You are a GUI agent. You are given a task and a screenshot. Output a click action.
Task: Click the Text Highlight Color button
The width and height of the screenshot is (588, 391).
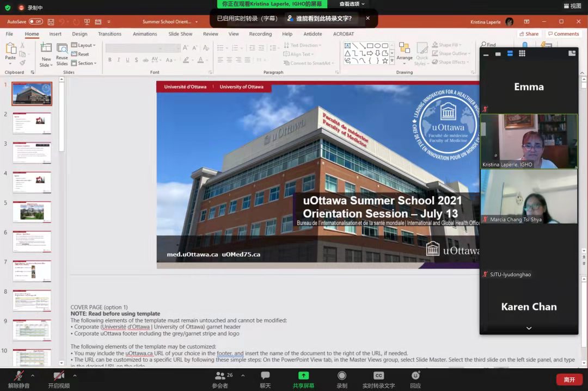pyautogui.click(x=186, y=60)
